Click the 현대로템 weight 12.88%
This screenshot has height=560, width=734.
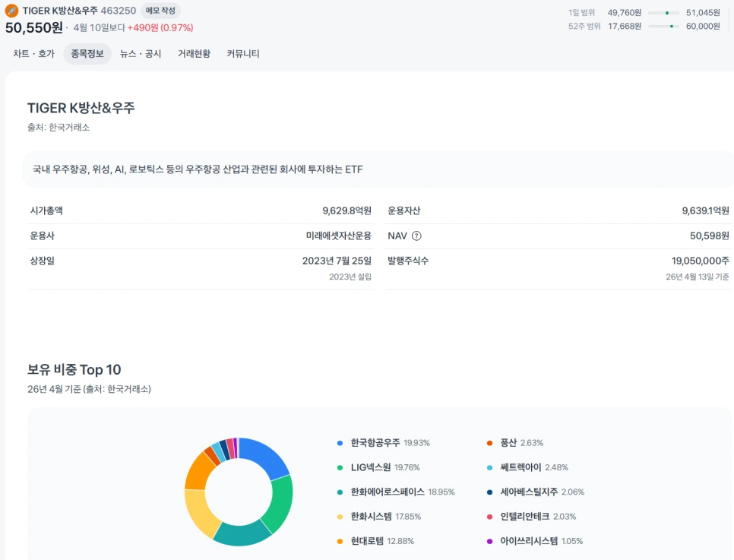pyautogui.click(x=400, y=541)
